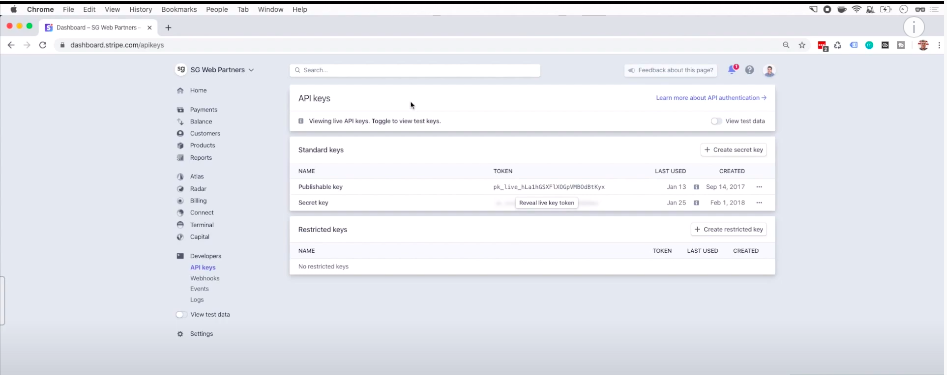Open Bookmarks menu
This screenshot has width=947, height=375.
(179, 10)
